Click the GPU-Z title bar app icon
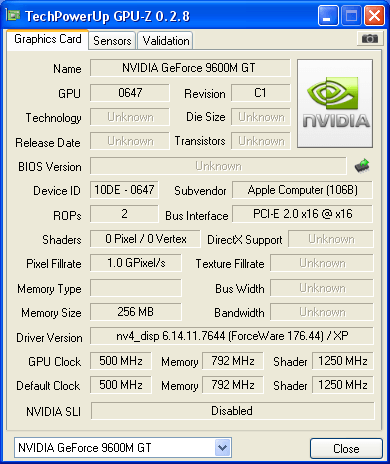 (x=13, y=15)
